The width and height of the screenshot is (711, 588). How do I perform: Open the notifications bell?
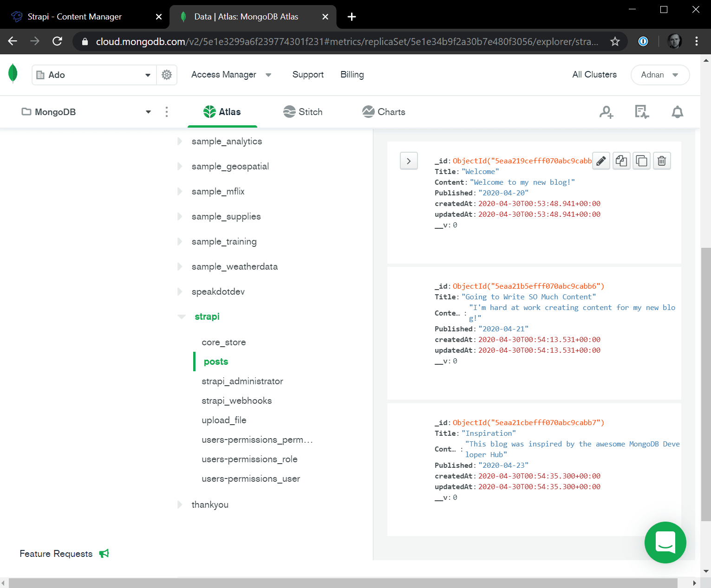click(x=677, y=112)
